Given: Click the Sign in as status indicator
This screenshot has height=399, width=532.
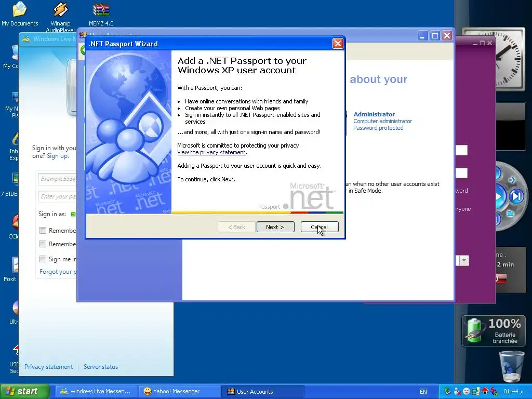Looking at the screenshot, I should [x=73, y=214].
